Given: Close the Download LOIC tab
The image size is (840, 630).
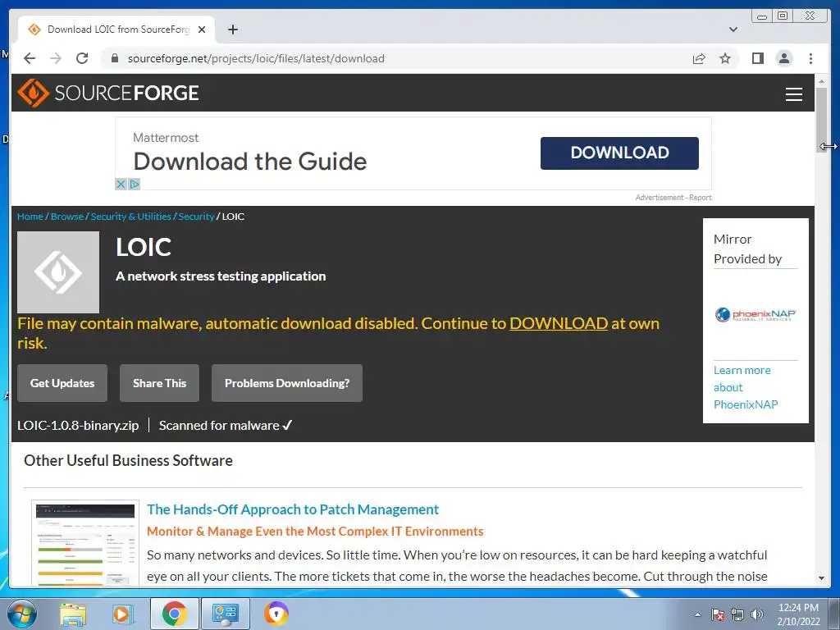Looking at the screenshot, I should [202, 30].
